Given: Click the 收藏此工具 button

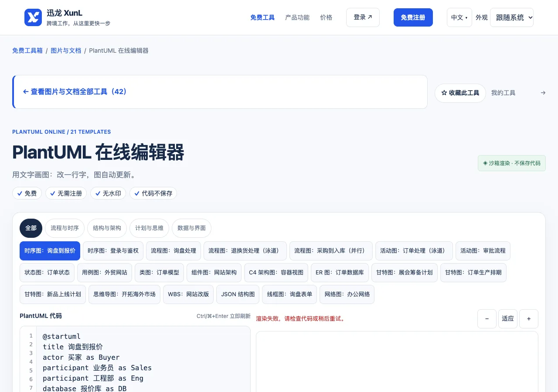Looking at the screenshot, I should (x=460, y=93).
